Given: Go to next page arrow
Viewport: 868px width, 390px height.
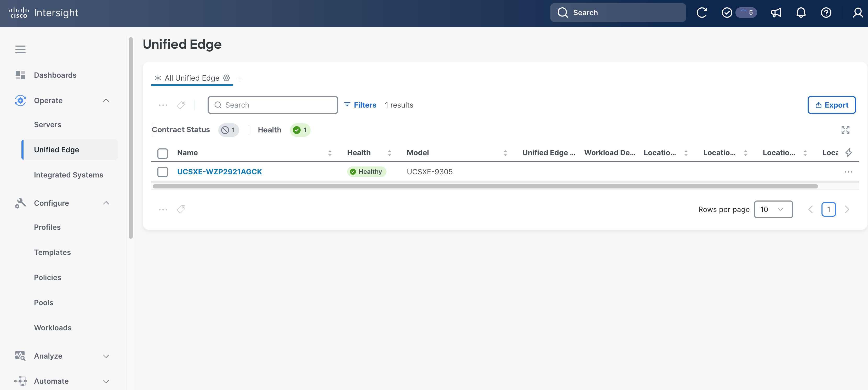Looking at the screenshot, I should (847, 209).
